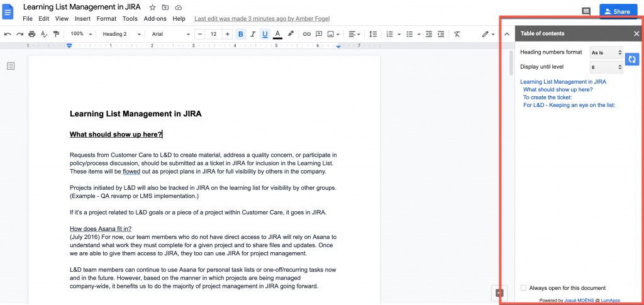644x305 pixels.
Task: Open the Add-ons menu
Action: click(x=155, y=18)
